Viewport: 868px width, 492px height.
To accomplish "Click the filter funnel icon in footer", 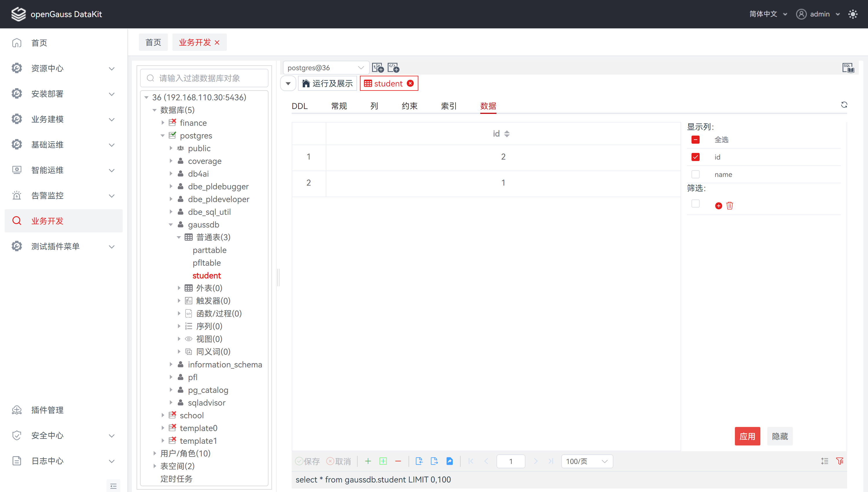I will (x=839, y=461).
